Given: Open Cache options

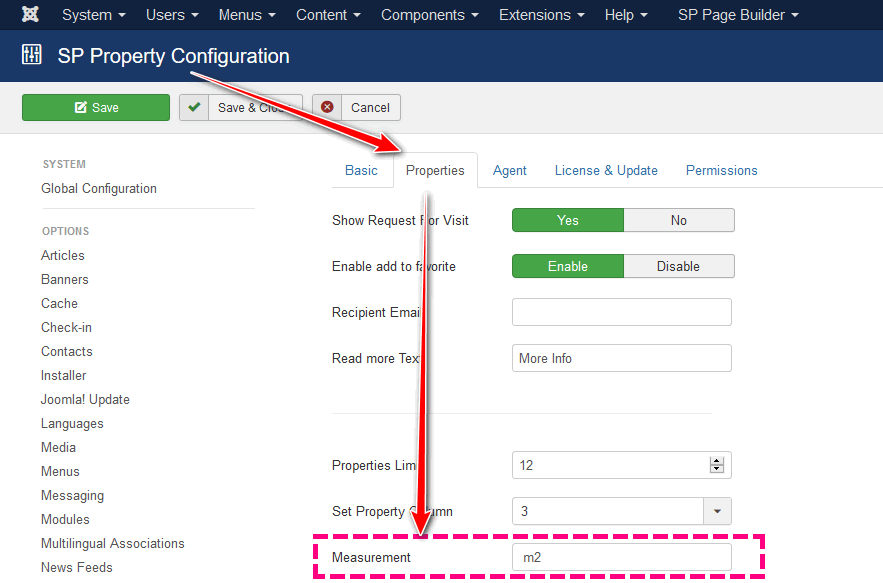Looking at the screenshot, I should pyautogui.click(x=59, y=303).
